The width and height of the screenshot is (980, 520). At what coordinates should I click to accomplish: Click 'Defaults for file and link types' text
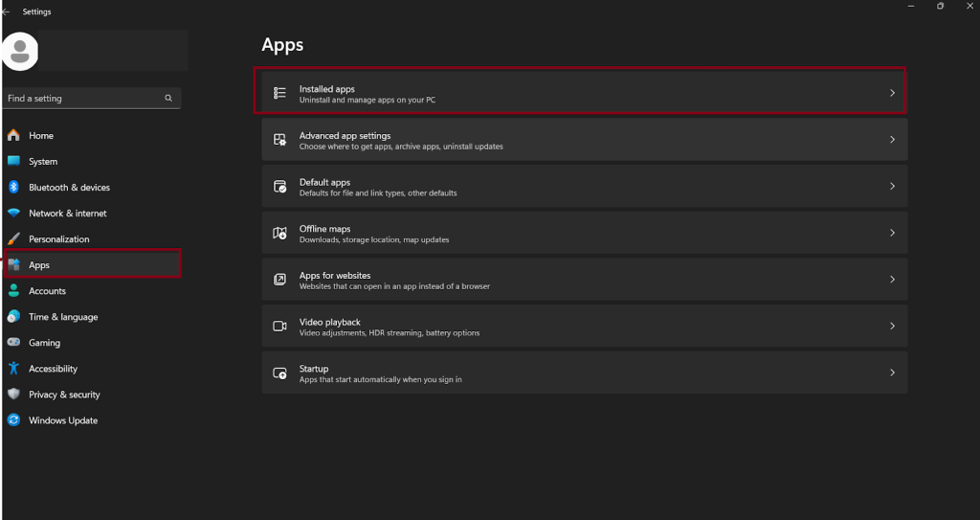click(x=352, y=193)
